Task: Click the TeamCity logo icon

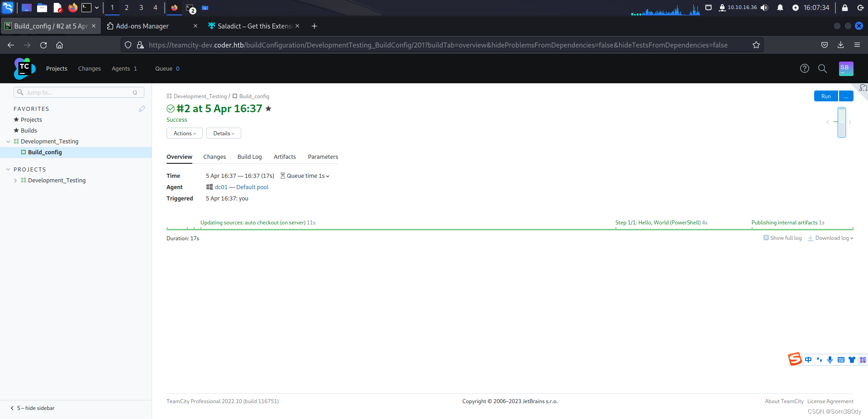Action: [x=25, y=68]
